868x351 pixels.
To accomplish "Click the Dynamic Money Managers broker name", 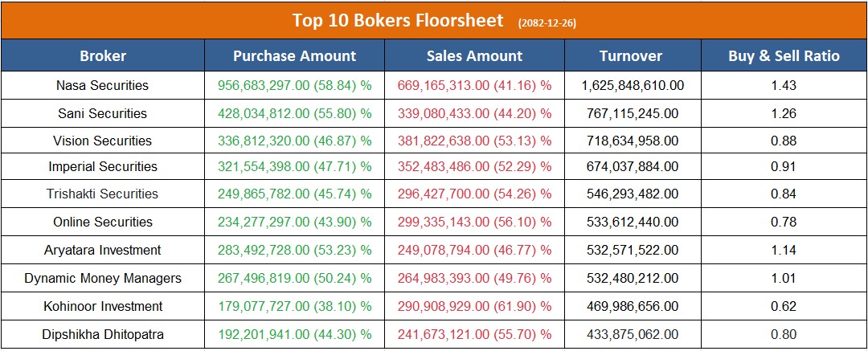I will click(103, 278).
